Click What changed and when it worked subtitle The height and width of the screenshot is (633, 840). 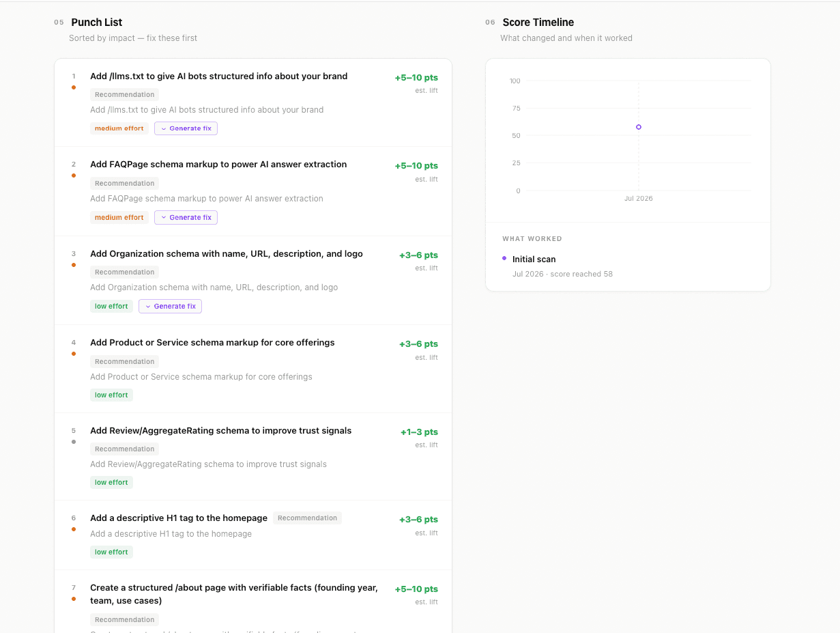point(566,38)
